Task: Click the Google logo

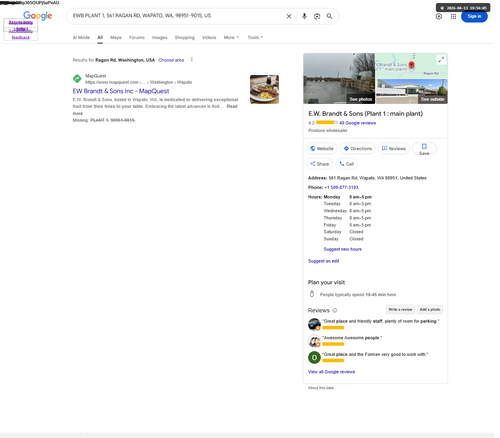Action: coord(38,15)
